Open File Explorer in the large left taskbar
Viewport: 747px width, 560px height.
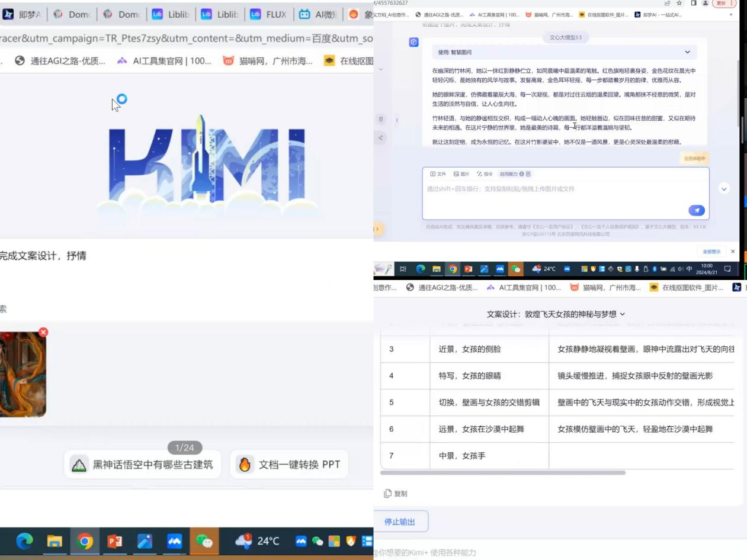(54, 541)
